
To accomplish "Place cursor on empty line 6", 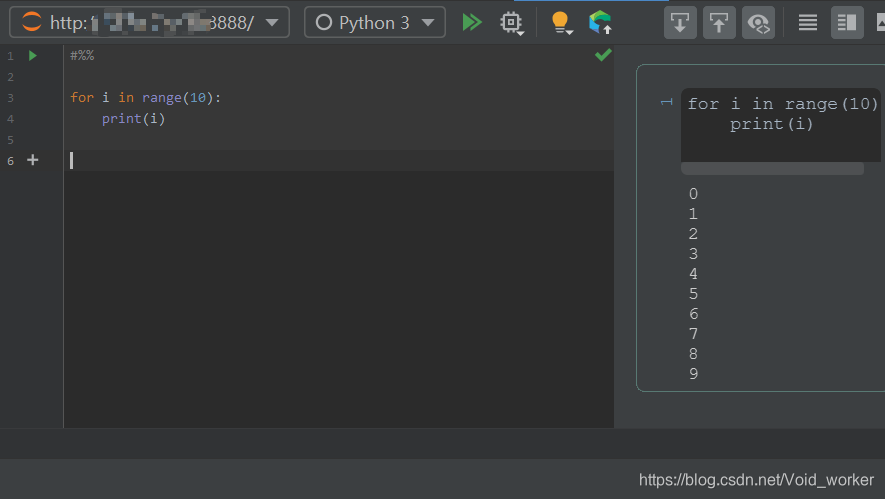I will click(x=339, y=160).
